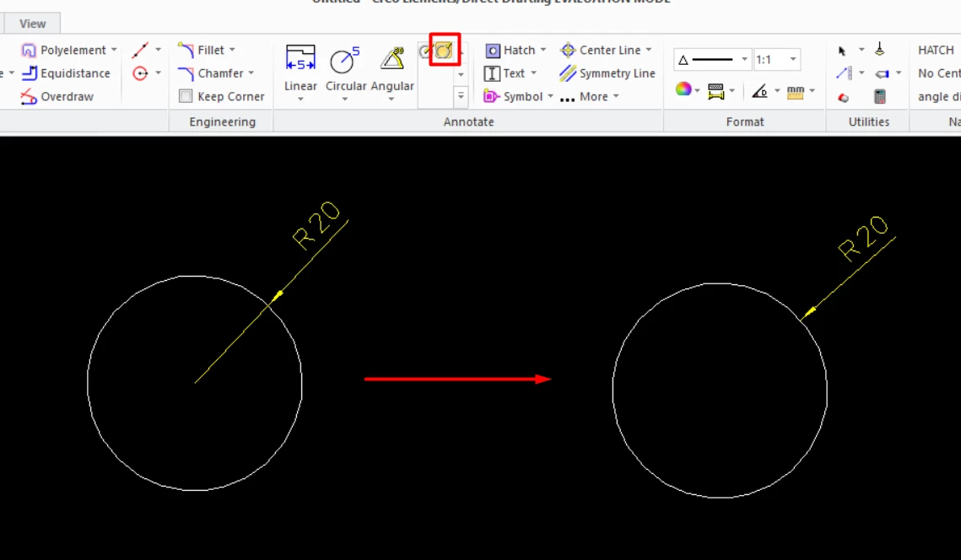
Task: Expand the dimension gallery more button
Action: coord(461,96)
